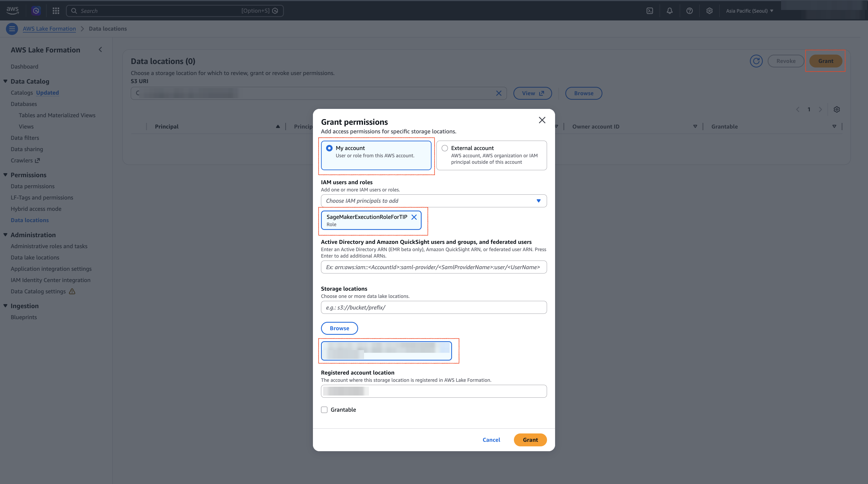868x484 pixels.
Task: Open Administrative roles and tasks
Action: [49, 246]
